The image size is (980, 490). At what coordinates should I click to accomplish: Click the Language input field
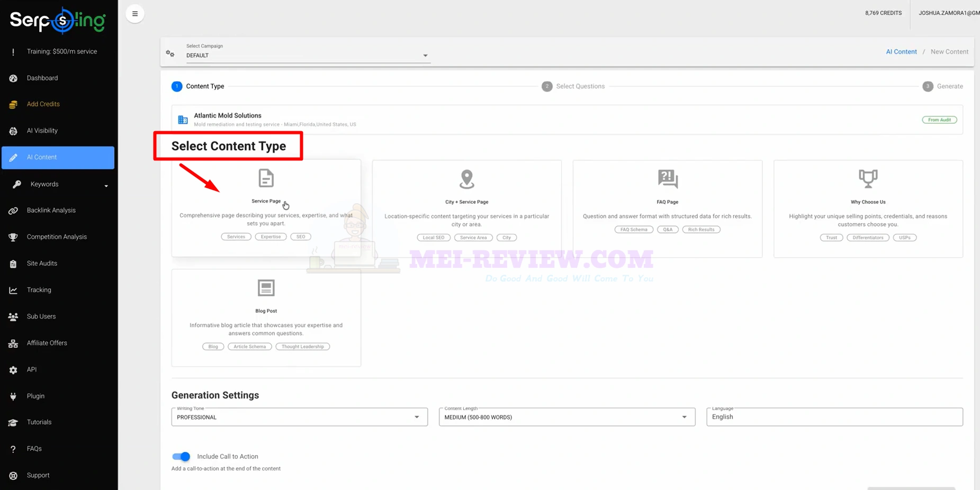834,417
